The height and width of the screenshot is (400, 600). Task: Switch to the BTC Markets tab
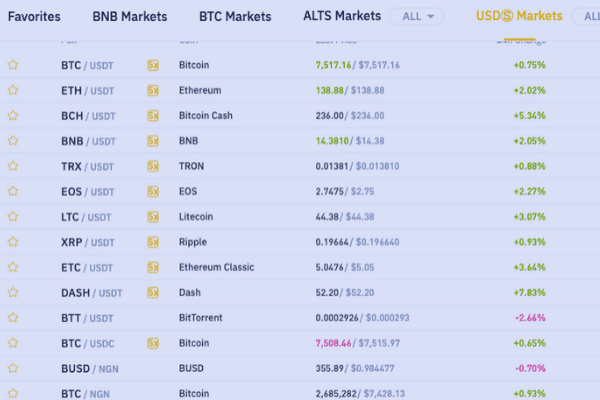235,17
